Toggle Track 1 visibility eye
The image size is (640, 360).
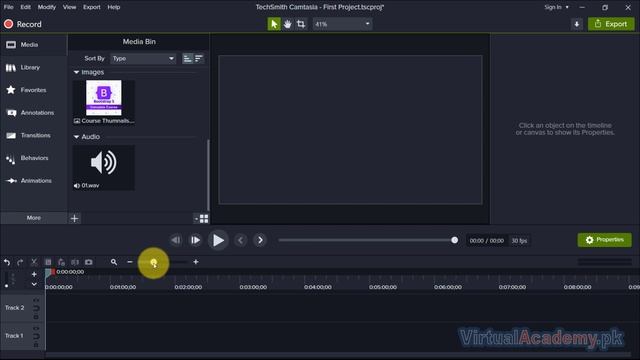[36, 328]
